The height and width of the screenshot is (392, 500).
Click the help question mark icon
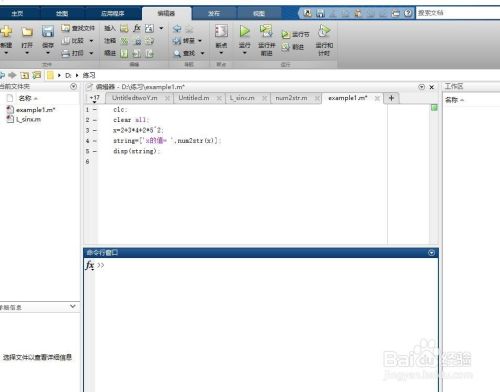(408, 13)
